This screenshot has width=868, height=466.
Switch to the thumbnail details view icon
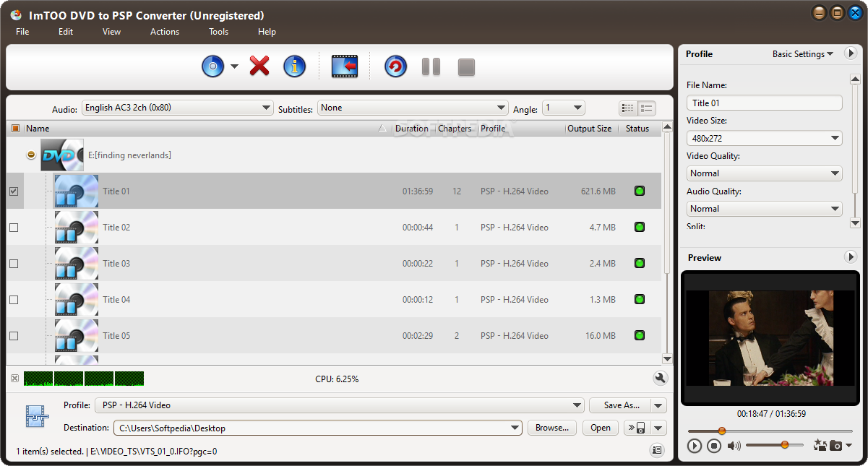(x=646, y=108)
